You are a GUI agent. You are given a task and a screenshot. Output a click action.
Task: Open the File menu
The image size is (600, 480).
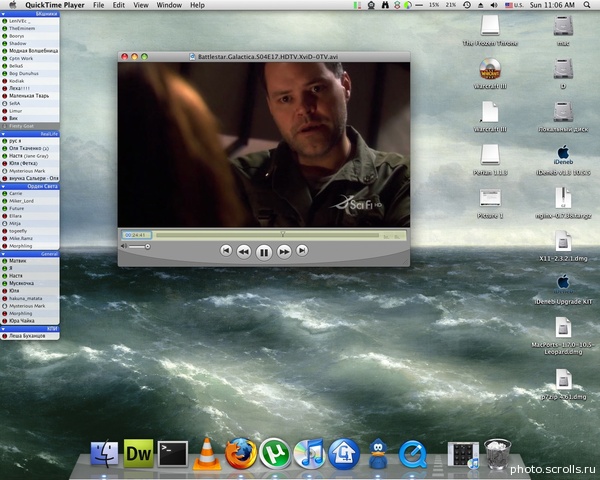98,5
